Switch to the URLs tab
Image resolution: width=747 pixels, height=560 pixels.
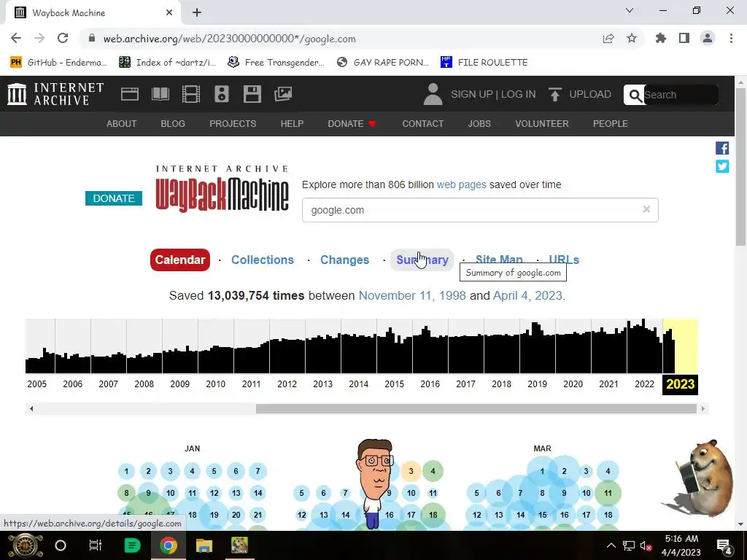(564, 259)
